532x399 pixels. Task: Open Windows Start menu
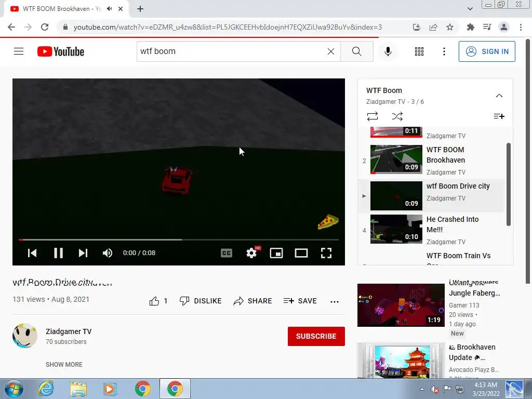14,389
